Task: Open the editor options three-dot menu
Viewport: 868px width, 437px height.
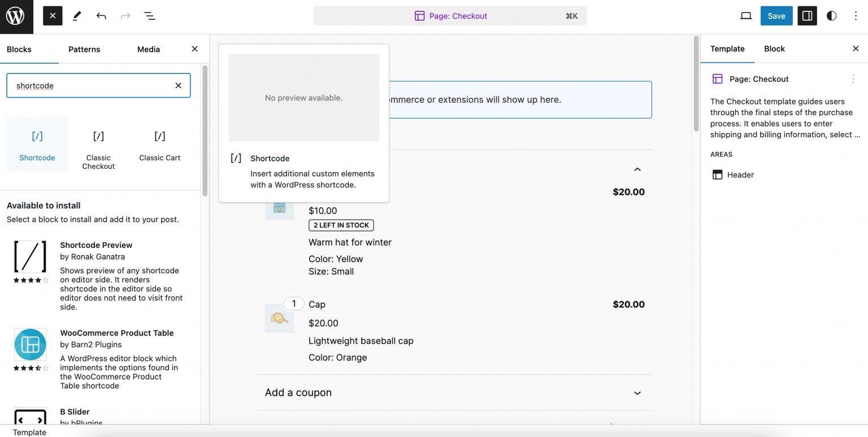Action: pos(856,16)
